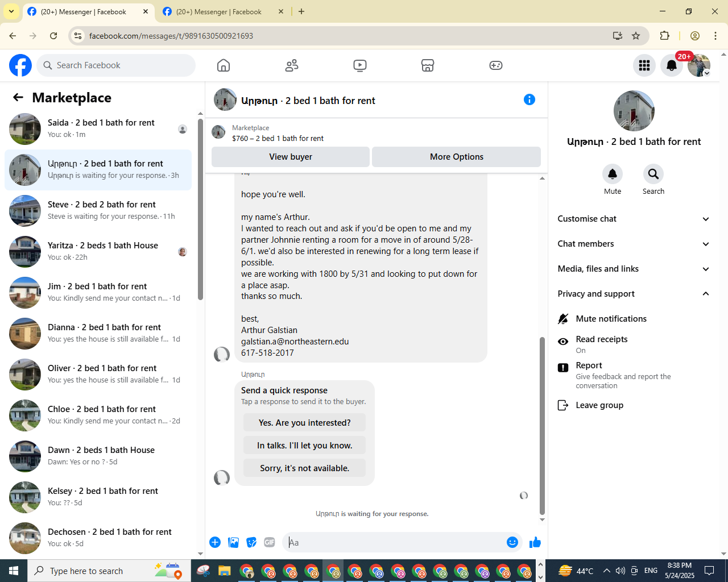The width and height of the screenshot is (728, 582).
Task: Toggle Read receipts setting
Action: (633, 344)
